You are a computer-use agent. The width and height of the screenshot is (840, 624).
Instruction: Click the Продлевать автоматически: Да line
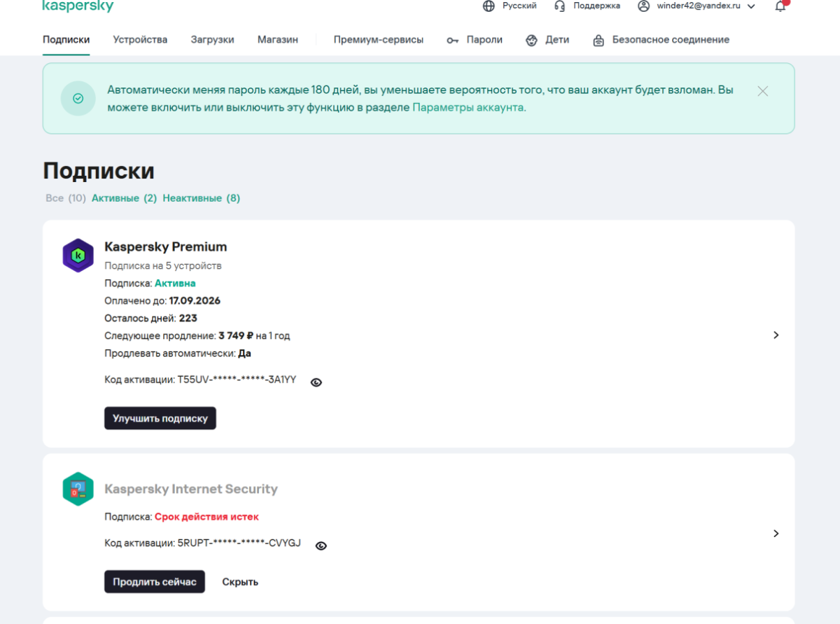[x=178, y=353]
